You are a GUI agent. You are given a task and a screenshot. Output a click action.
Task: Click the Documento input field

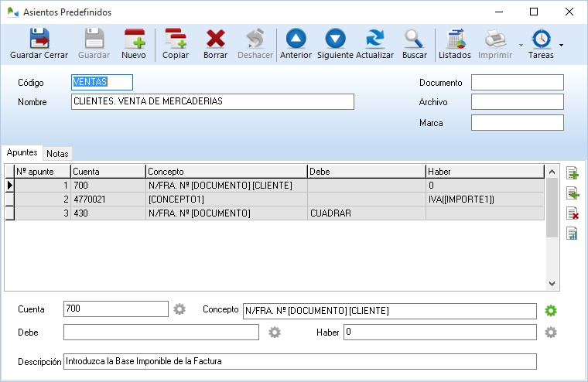pos(517,83)
